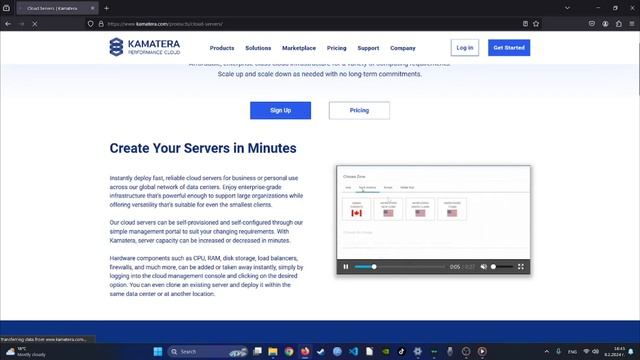Open the Company menu
The height and width of the screenshot is (360, 640).
pyautogui.click(x=402, y=48)
